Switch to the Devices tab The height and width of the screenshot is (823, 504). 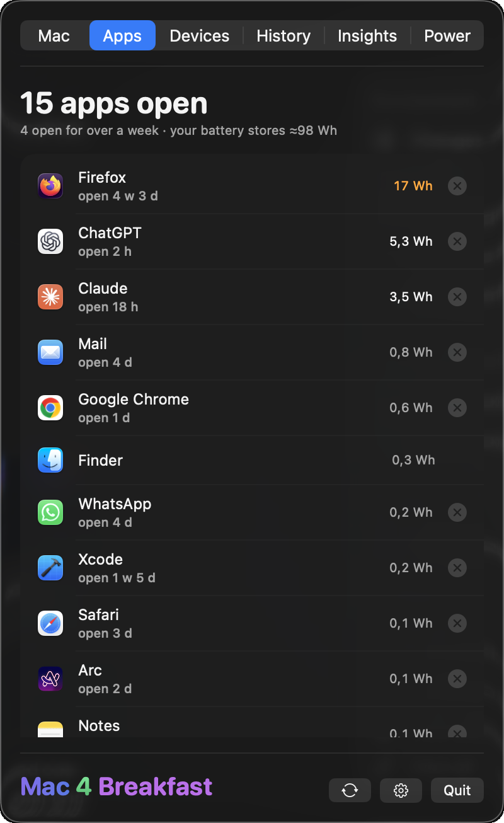tap(200, 35)
